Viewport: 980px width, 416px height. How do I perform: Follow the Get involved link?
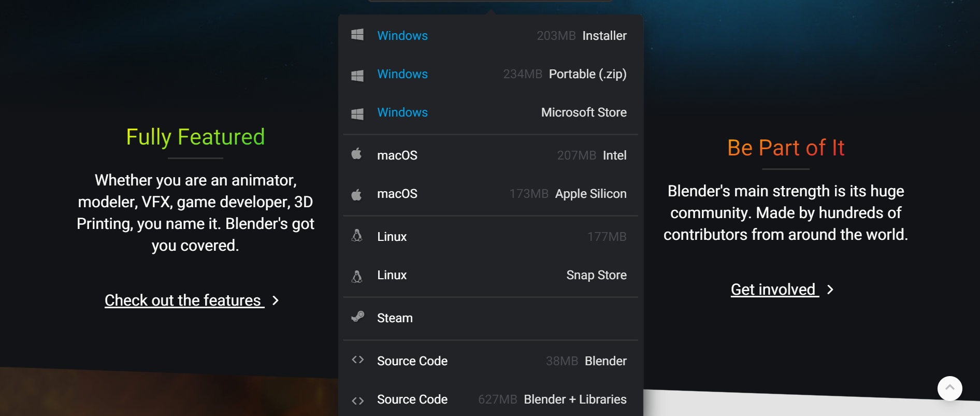pos(774,290)
